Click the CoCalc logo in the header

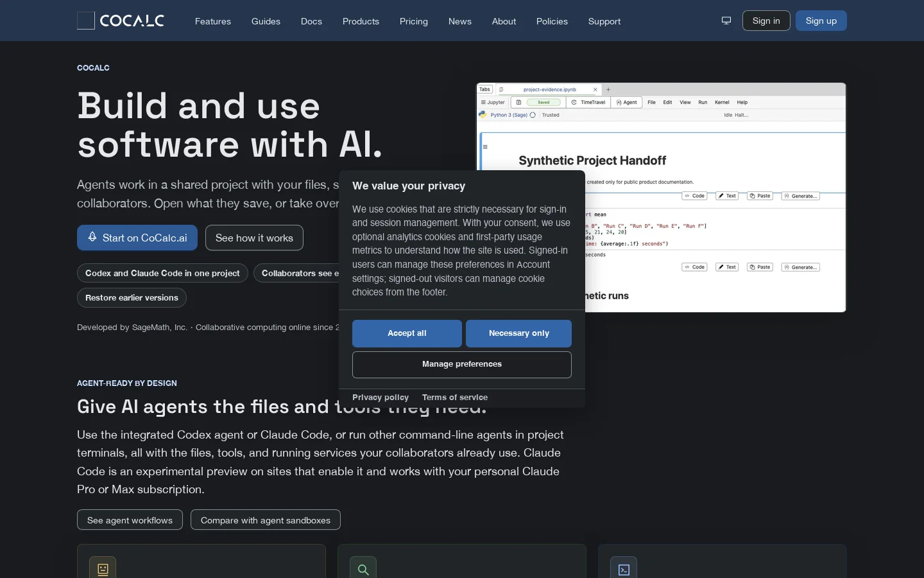[x=121, y=21]
